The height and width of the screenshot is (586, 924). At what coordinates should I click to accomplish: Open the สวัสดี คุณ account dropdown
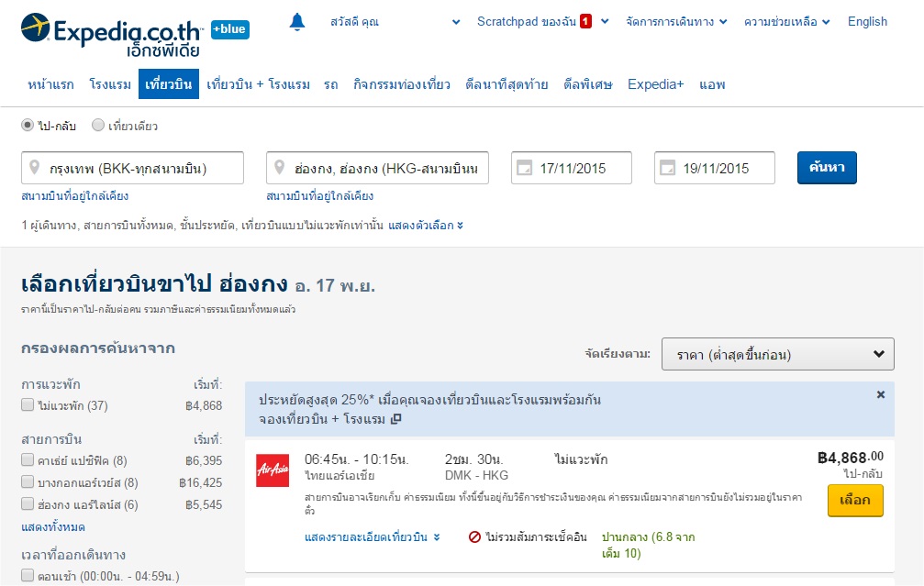[395, 22]
